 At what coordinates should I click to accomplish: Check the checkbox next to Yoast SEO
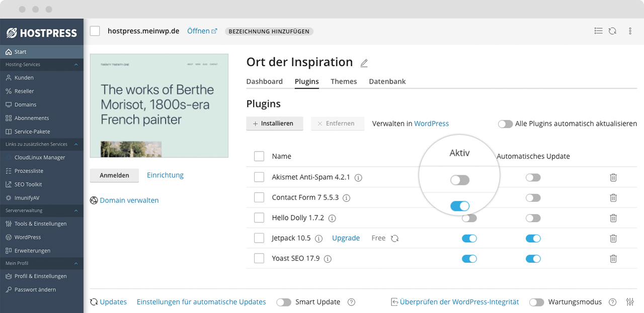point(259,258)
